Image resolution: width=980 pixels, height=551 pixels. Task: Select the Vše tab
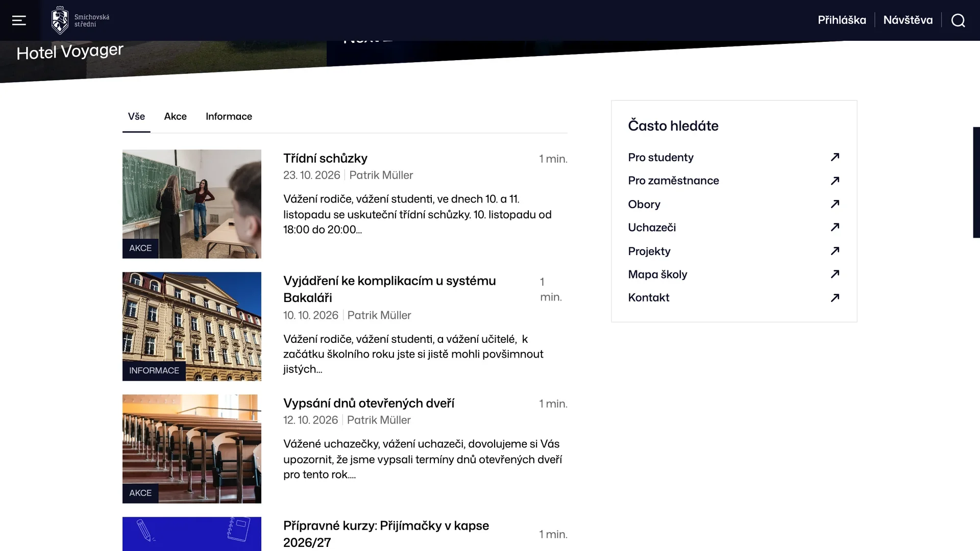coord(136,116)
